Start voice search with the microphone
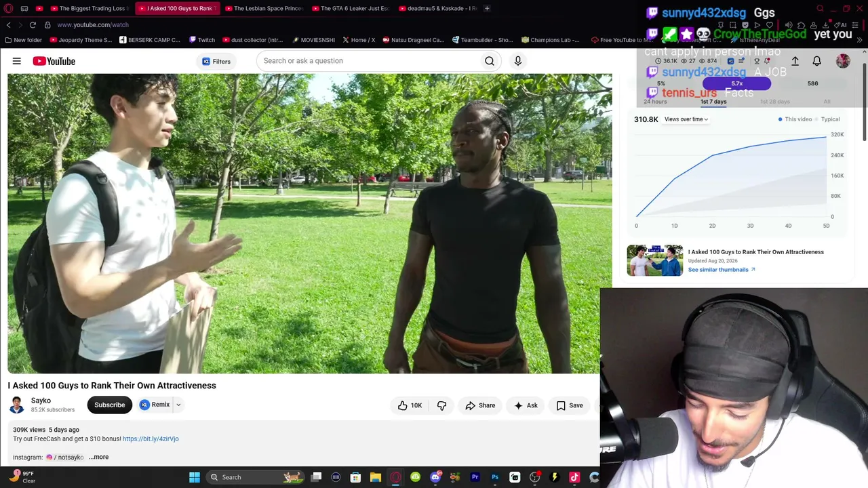This screenshot has height=488, width=868. 518,61
